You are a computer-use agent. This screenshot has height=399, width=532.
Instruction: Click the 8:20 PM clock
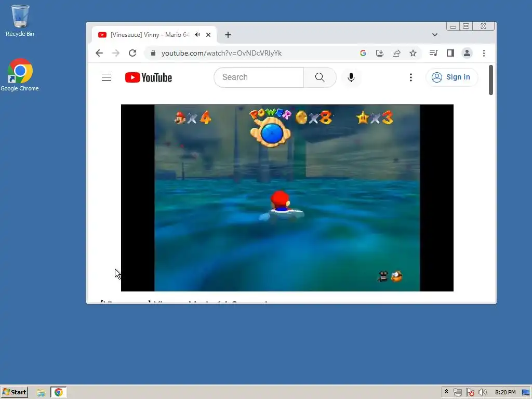pyautogui.click(x=505, y=393)
